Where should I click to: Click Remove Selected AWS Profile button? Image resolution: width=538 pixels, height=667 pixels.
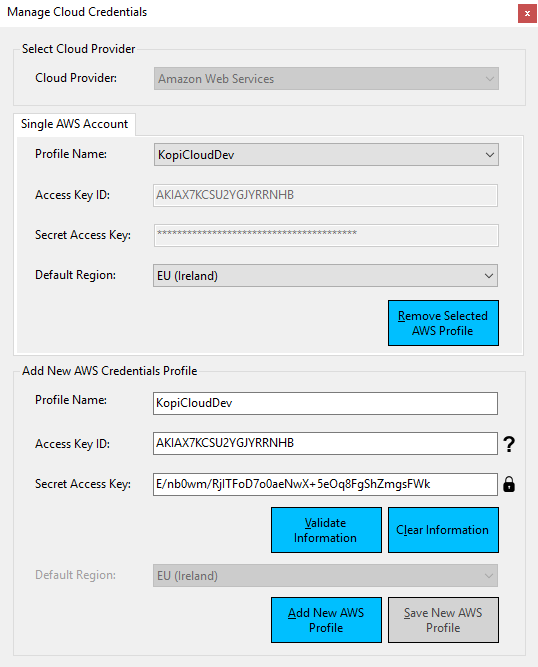(x=443, y=323)
